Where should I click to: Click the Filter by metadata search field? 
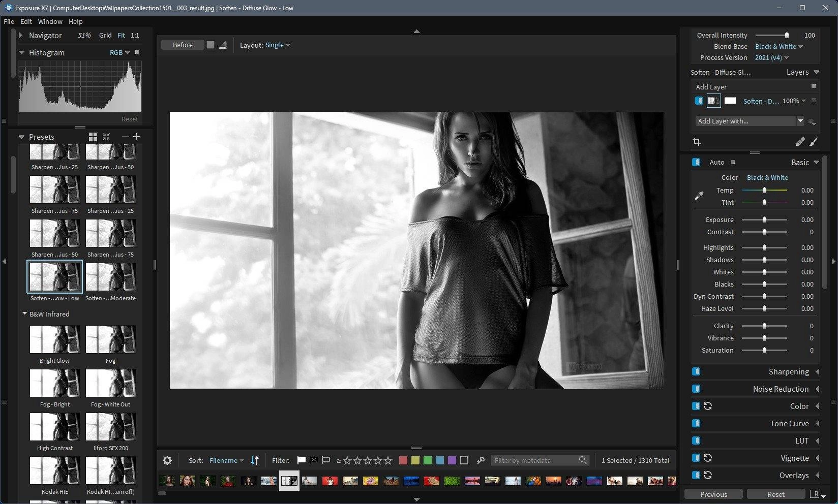(x=540, y=460)
